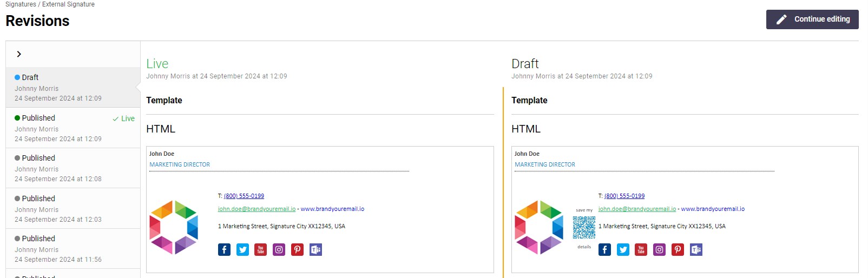
Task: Click Facebook icon in Live signature
Action: pos(225,249)
